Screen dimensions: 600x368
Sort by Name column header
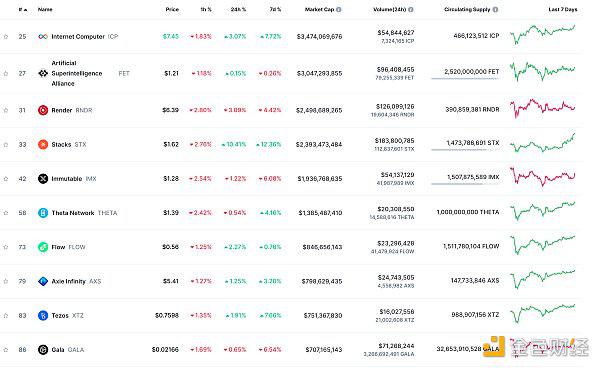pos(45,10)
